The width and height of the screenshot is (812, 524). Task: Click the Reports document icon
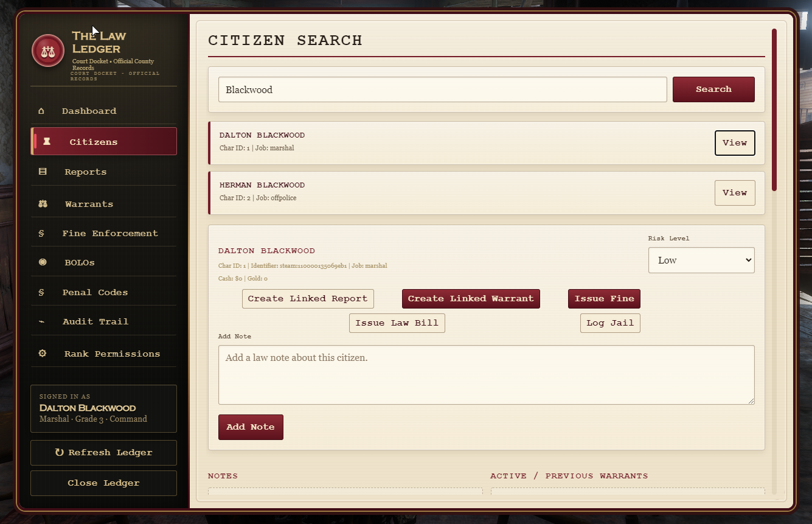click(x=43, y=172)
